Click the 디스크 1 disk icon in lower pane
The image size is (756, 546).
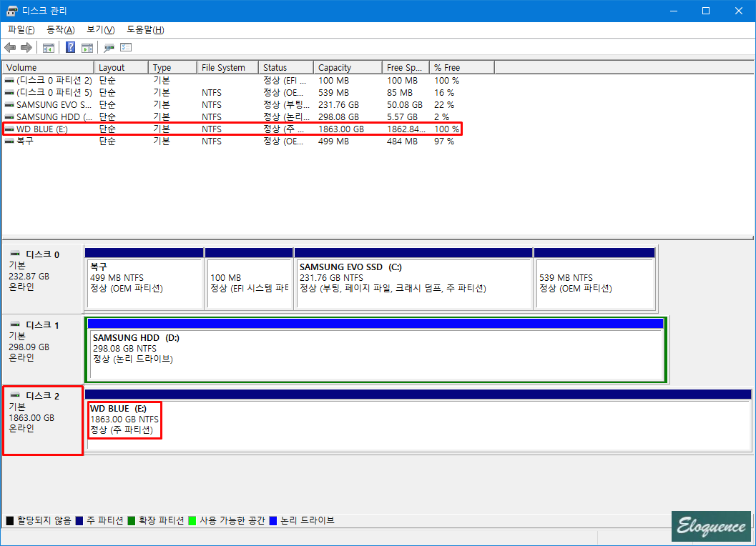(15, 324)
